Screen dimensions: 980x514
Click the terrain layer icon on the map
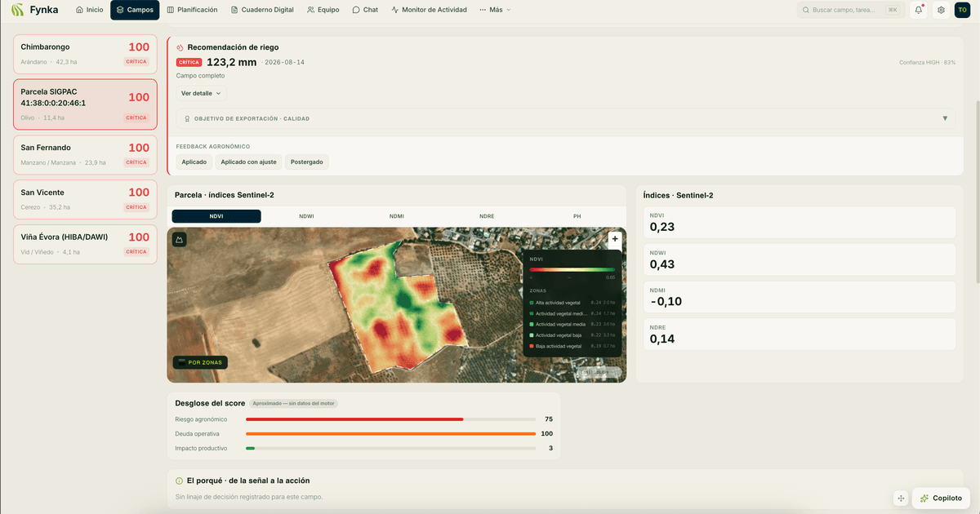point(180,240)
